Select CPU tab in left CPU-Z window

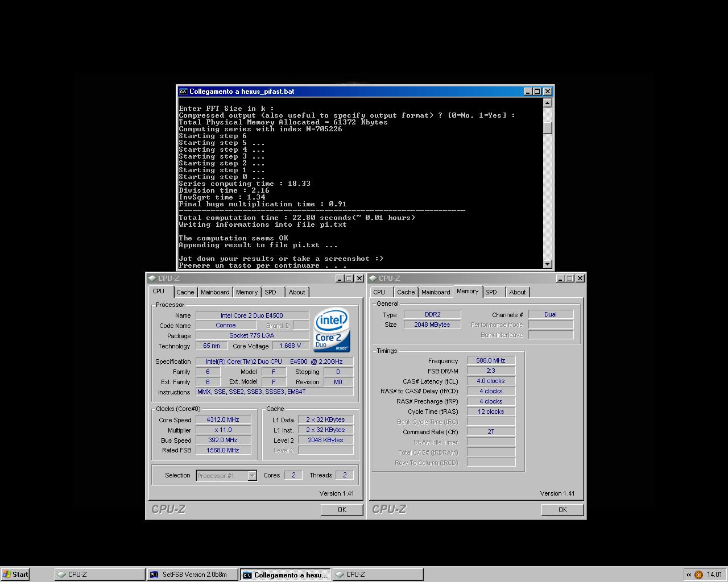pos(159,291)
